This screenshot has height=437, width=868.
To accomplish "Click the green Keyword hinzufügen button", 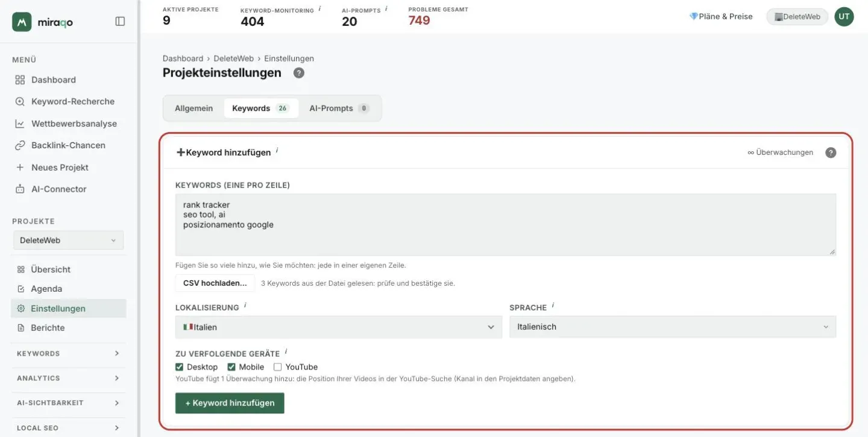I will point(230,403).
